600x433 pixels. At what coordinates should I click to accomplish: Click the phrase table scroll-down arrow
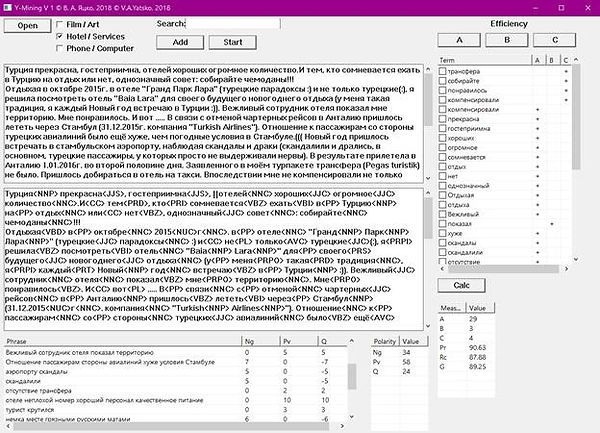pos(352,417)
